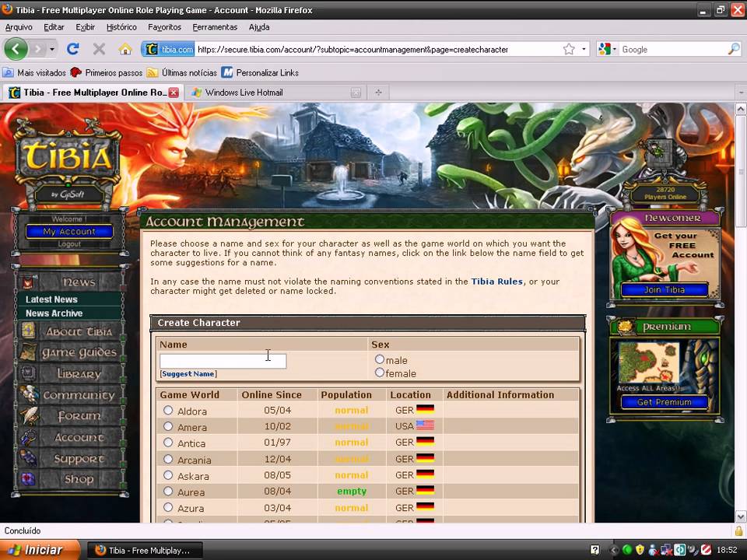Expand the address bar URL dropdown

pyautogui.click(x=584, y=49)
